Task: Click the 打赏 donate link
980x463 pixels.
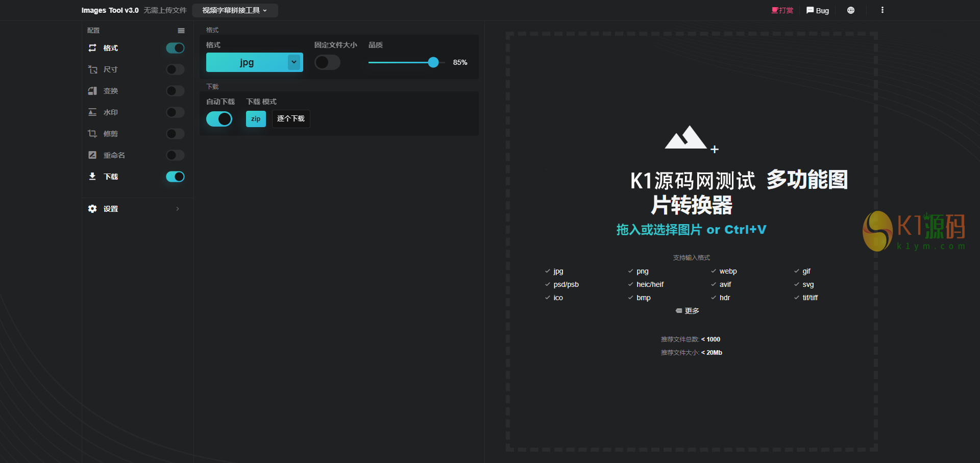Action: [x=782, y=10]
